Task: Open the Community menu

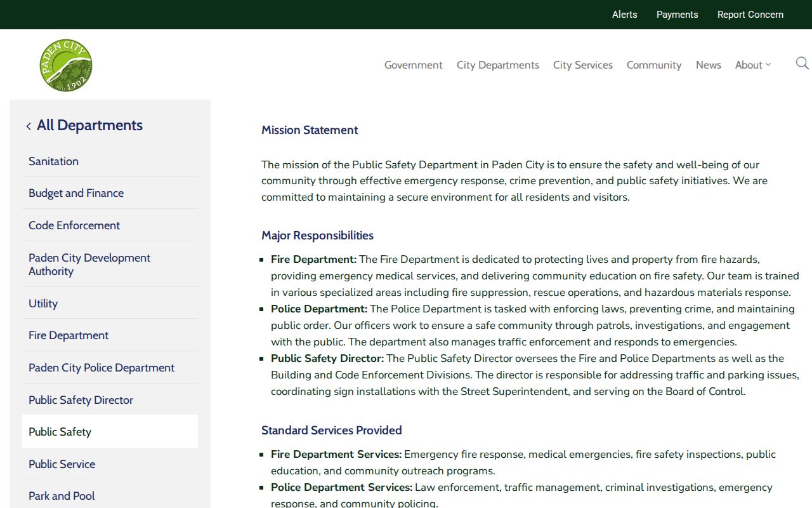Action: click(x=654, y=65)
